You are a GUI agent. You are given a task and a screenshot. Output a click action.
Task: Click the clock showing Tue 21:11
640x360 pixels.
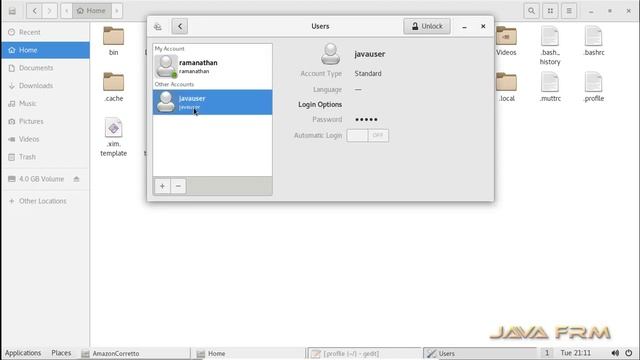point(576,353)
